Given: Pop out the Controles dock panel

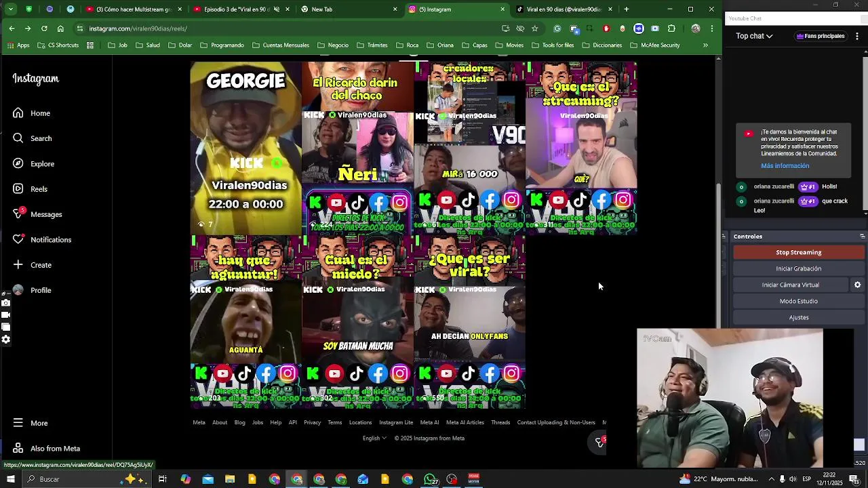Looking at the screenshot, I should pyautogui.click(x=862, y=237).
